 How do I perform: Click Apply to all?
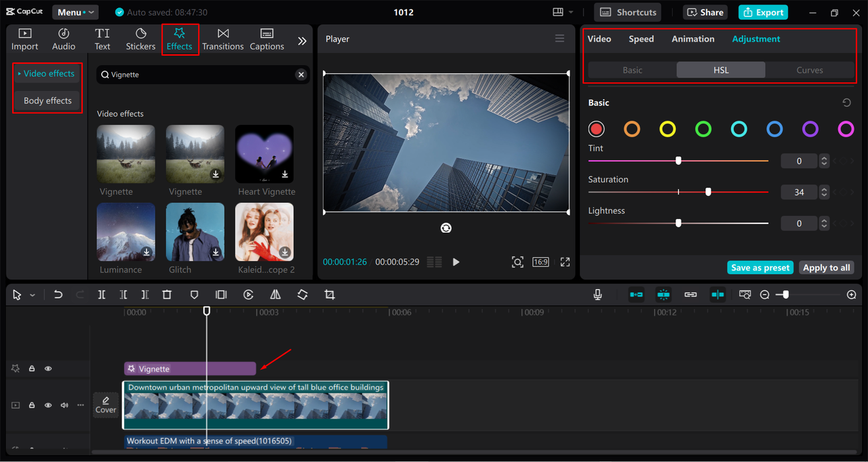(827, 267)
